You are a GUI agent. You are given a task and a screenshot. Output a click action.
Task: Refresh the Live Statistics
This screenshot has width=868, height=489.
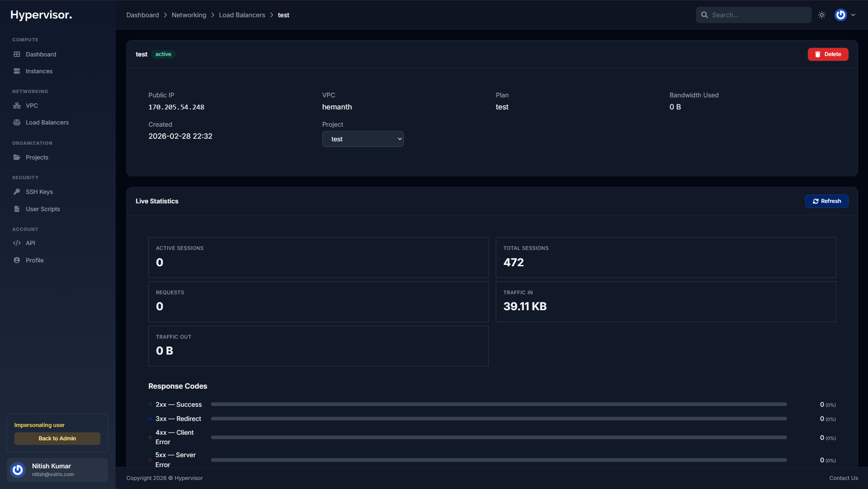pos(827,201)
